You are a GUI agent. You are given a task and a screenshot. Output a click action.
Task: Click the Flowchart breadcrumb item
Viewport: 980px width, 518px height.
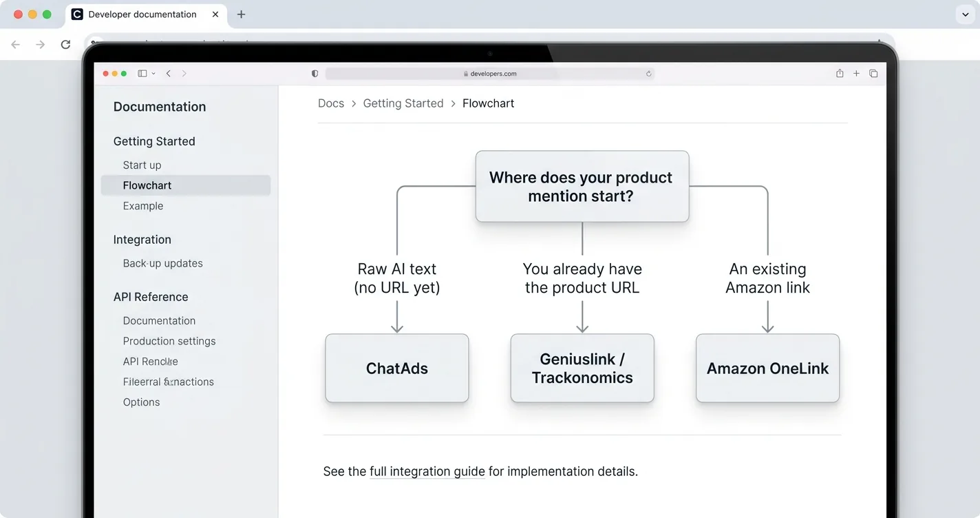tap(488, 103)
